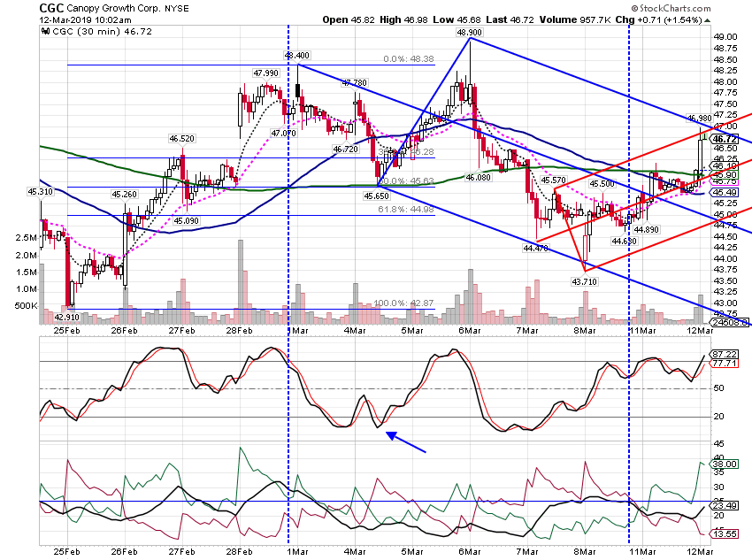The image size is (752, 560).
Task: Select the CGC ticker symbol in the title
Action: tap(52, 8)
